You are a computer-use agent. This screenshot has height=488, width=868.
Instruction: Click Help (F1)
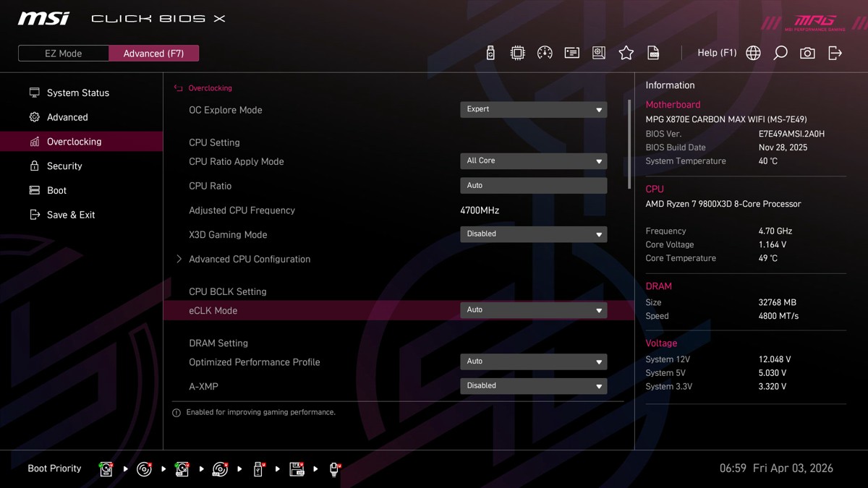click(x=716, y=53)
